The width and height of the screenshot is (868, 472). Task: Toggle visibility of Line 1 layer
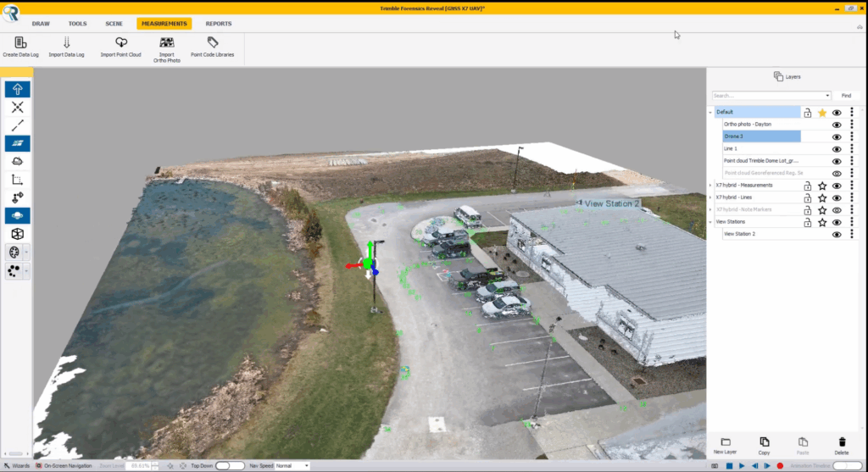click(x=837, y=148)
